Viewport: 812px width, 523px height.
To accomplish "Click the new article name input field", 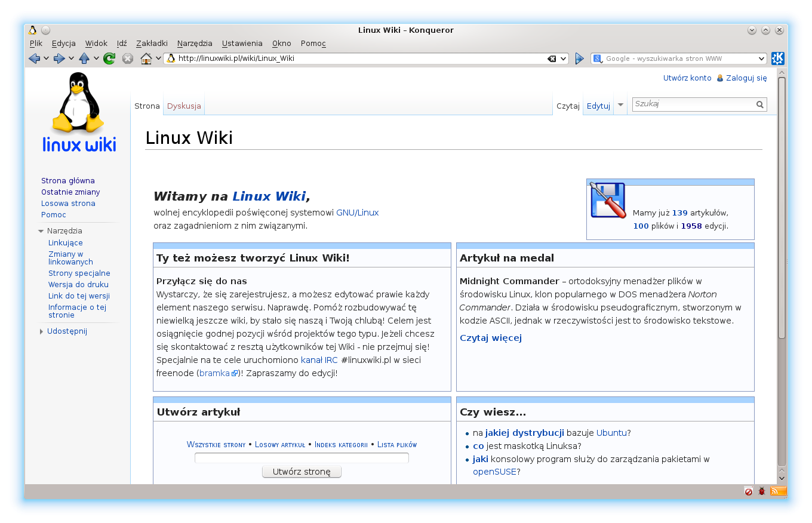I will click(x=302, y=458).
